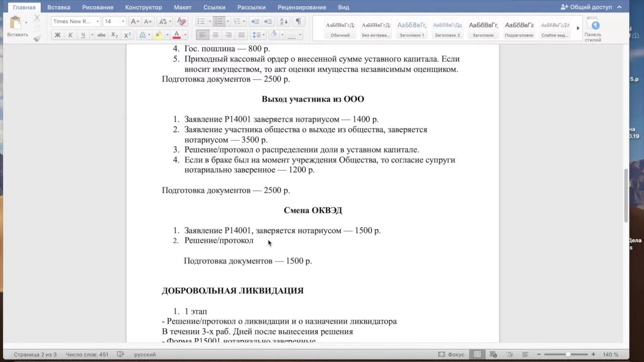This screenshot has width=644, height=362.
Task: Switch to Outline view icon in status bar
Action: pos(510,354)
